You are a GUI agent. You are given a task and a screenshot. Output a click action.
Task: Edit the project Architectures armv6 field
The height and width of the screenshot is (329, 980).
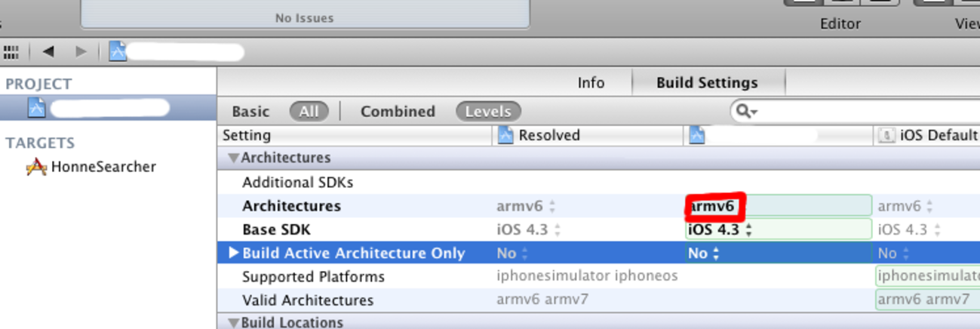(777, 206)
